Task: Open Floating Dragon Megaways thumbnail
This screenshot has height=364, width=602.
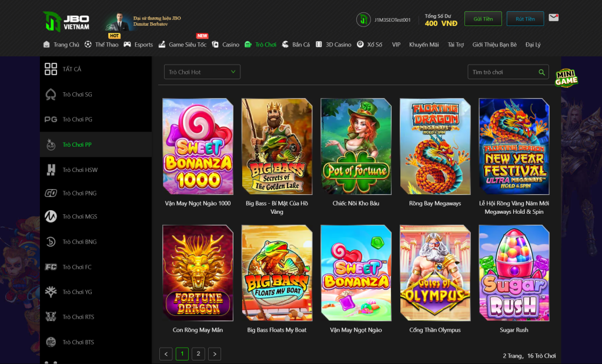Action: point(435,147)
